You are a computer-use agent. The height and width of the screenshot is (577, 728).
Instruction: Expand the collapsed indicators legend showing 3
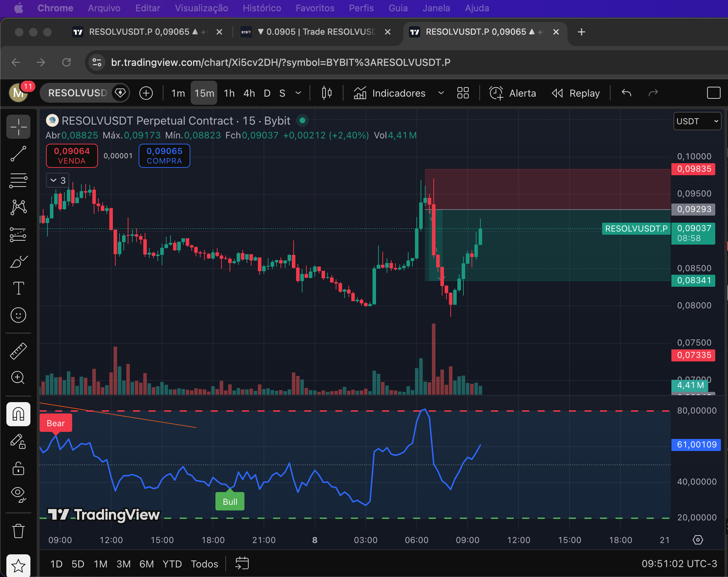58,181
